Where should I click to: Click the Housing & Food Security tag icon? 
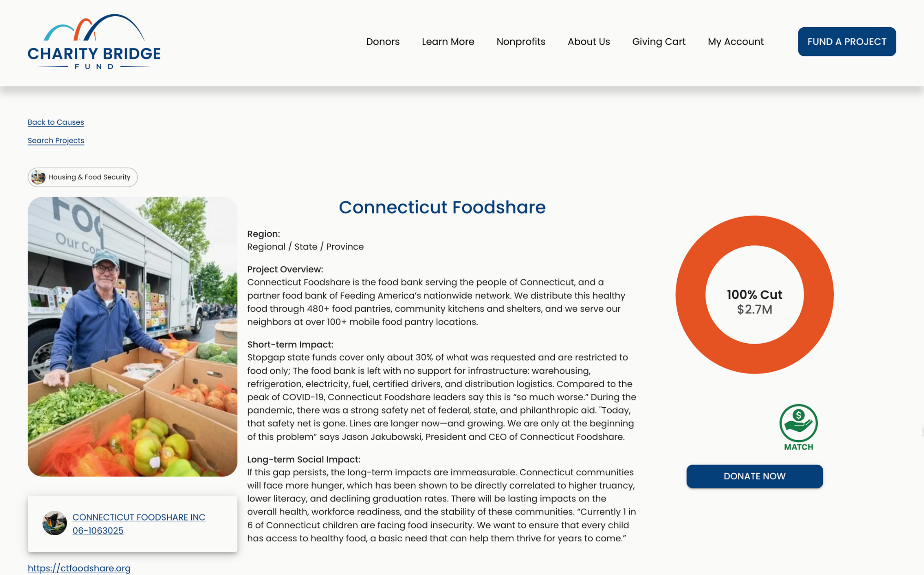(38, 177)
